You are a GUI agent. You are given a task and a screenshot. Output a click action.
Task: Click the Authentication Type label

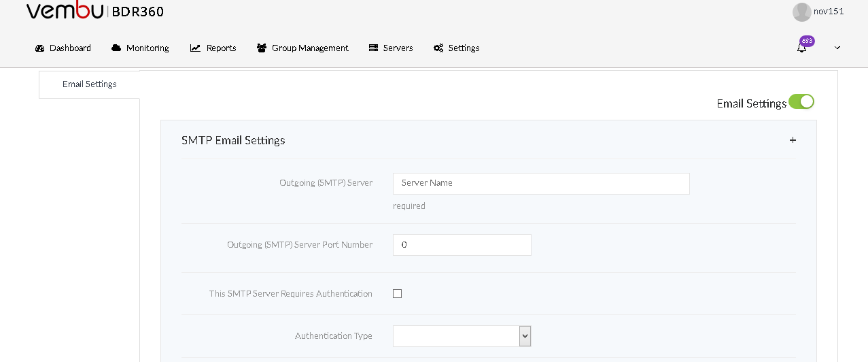point(334,336)
